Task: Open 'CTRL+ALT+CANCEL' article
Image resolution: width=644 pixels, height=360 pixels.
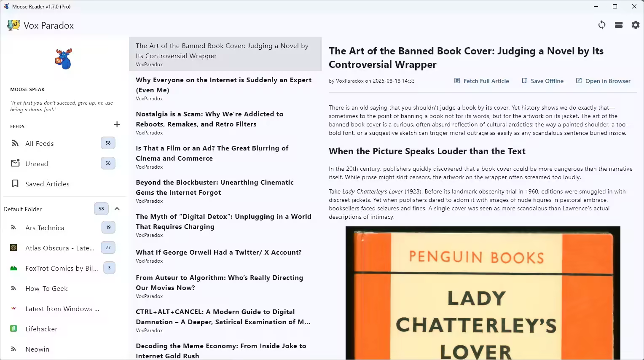Action: point(225,320)
